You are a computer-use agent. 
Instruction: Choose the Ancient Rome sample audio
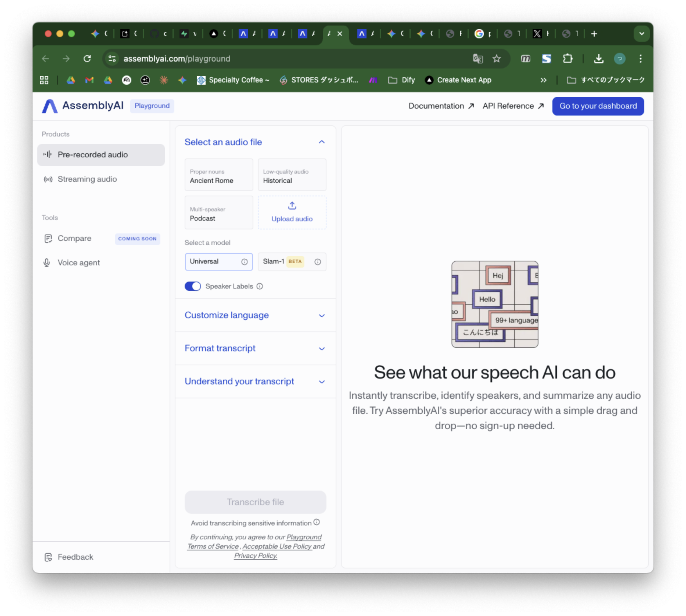point(219,175)
